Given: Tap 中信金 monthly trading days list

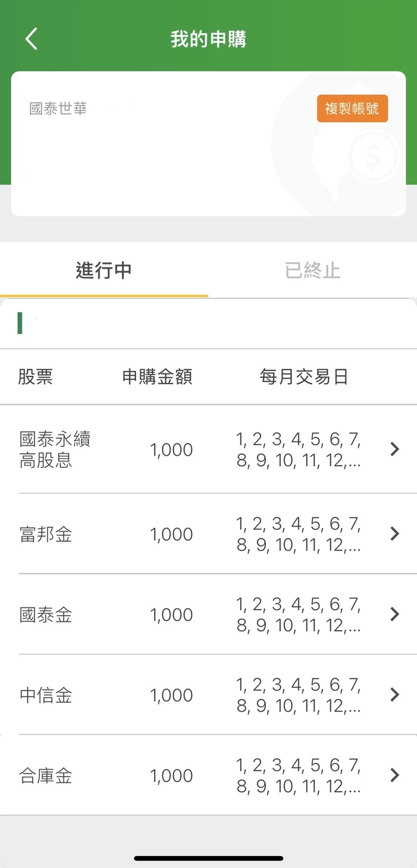Looking at the screenshot, I should (298, 695).
